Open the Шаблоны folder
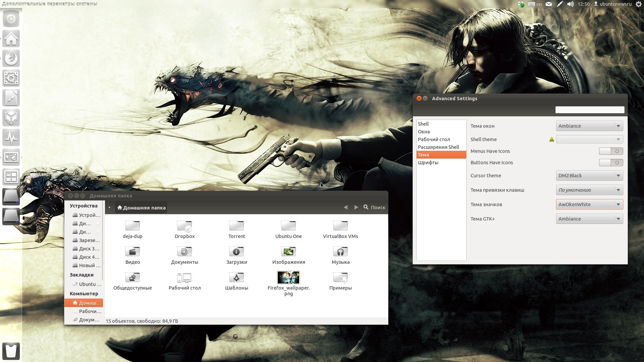 236,281
